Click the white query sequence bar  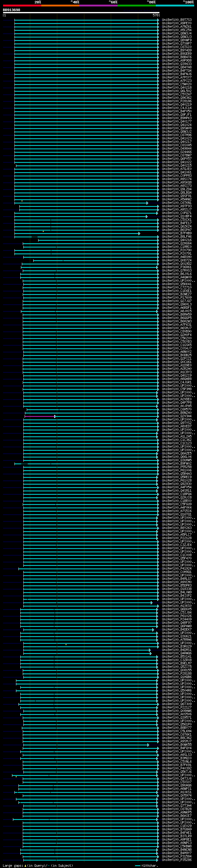81,13
